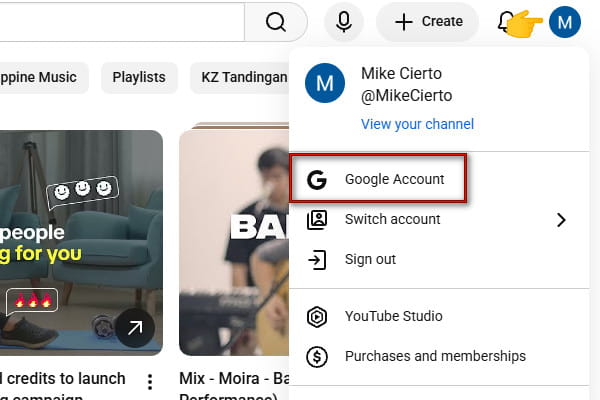Screen dimensions: 600x400
Task: Click the M account avatar in header
Action: click(565, 22)
